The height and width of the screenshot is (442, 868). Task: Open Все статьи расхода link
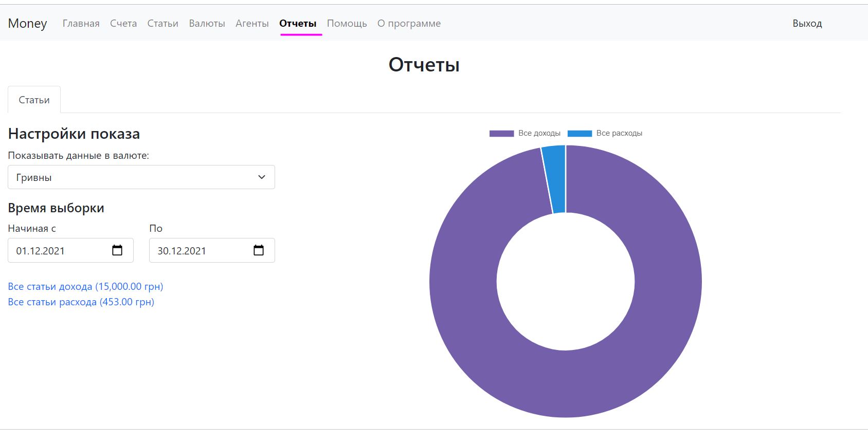click(81, 302)
